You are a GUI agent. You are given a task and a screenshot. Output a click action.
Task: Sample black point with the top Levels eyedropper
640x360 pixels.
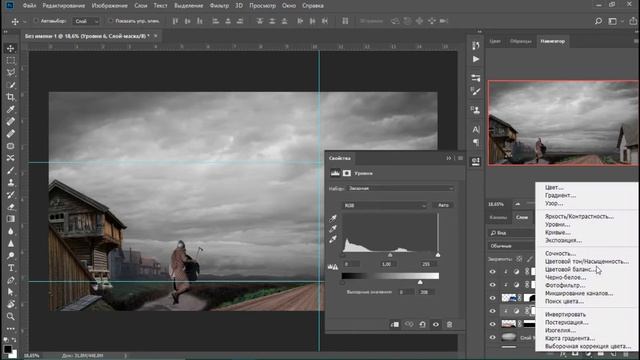pos(333,218)
